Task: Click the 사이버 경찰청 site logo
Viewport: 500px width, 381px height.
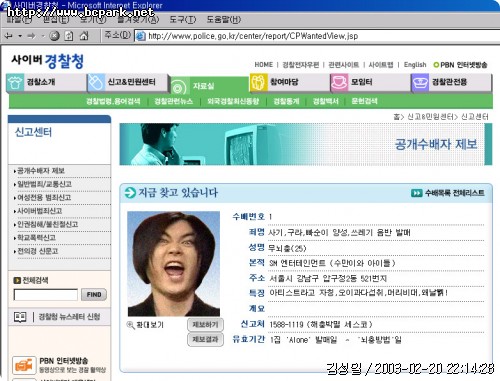Action: click(47, 61)
